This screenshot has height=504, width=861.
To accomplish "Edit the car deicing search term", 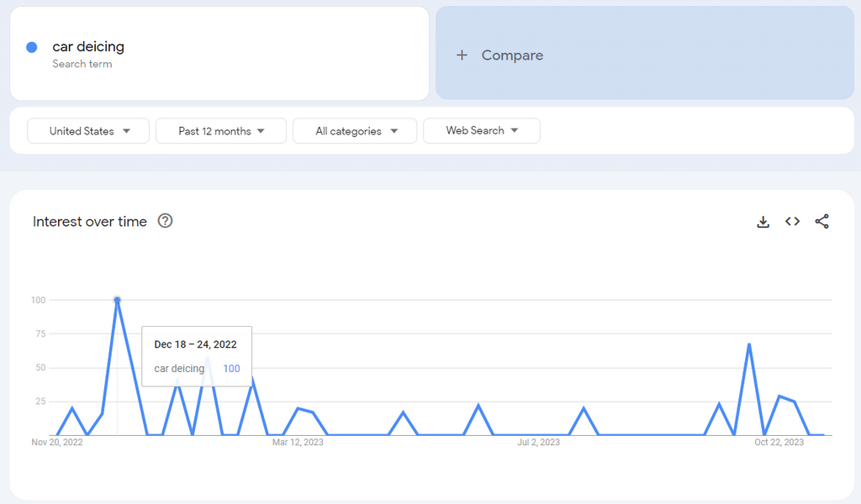I will click(219, 54).
